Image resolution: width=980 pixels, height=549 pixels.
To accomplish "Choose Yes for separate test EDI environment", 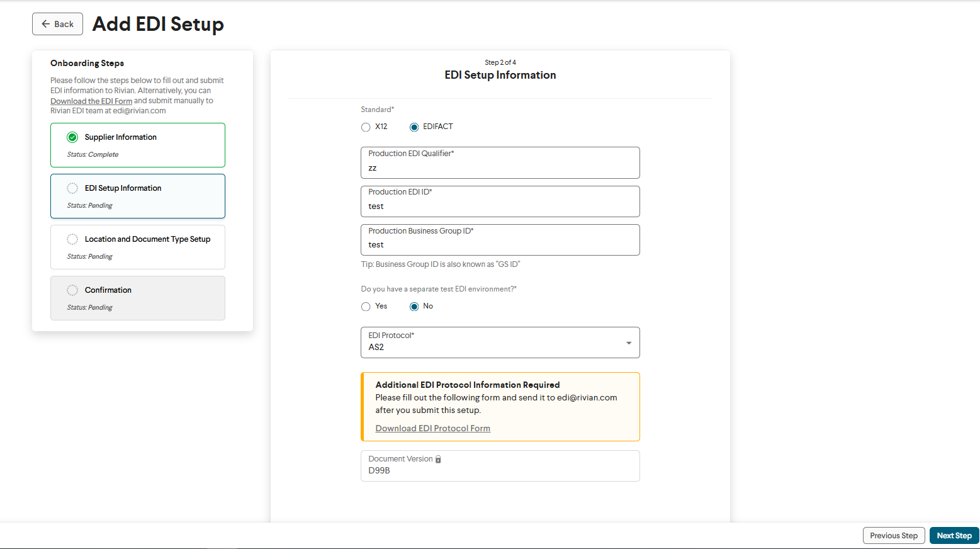I will [x=366, y=307].
